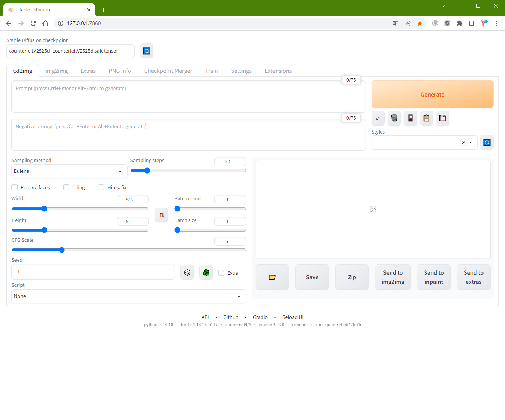
Task: Open the translate page icon in address bar
Action: point(396,23)
